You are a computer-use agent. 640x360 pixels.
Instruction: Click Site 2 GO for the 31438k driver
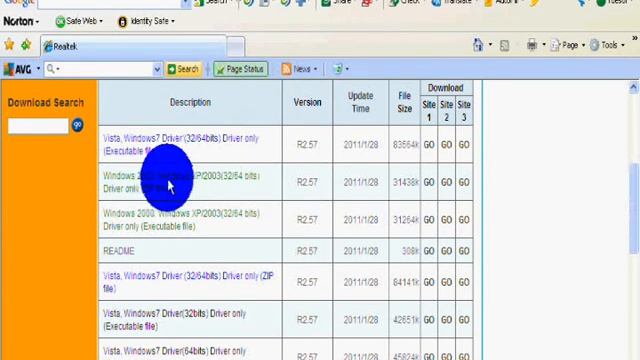click(446, 182)
